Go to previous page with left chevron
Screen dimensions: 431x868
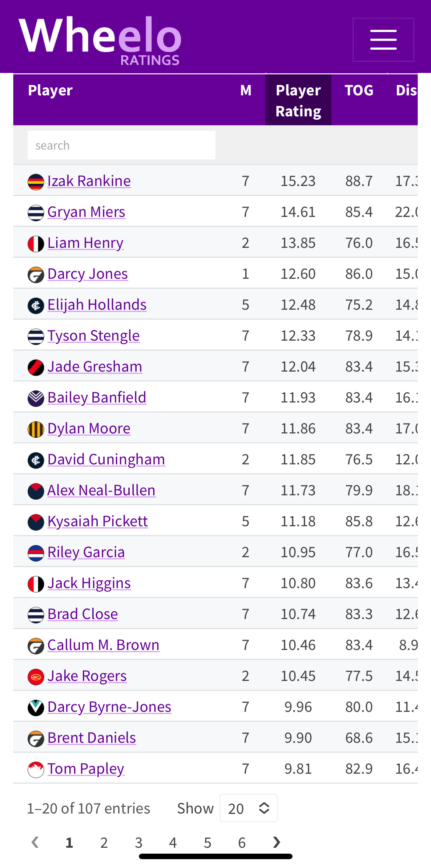[x=35, y=842]
